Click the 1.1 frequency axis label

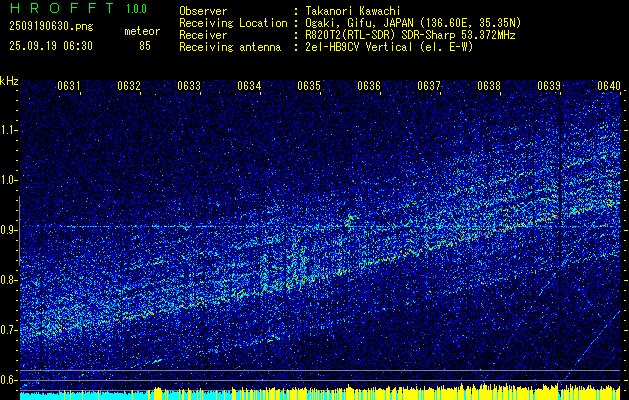click(10, 130)
